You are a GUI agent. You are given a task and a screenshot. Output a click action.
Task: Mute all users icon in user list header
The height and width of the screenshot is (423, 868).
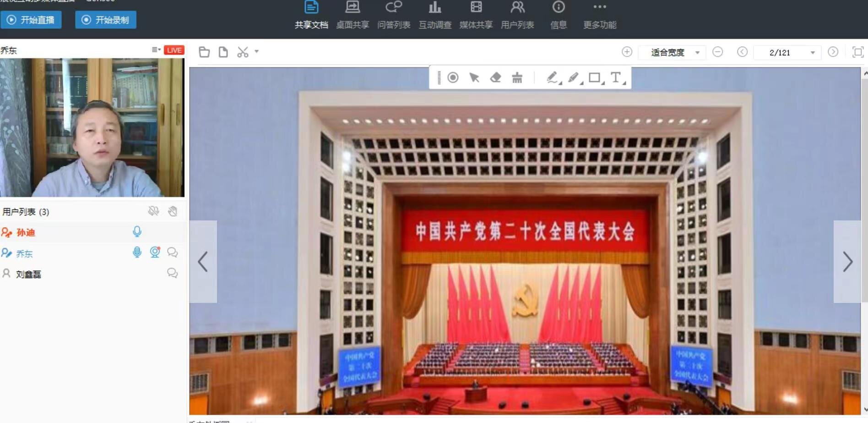pyautogui.click(x=153, y=211)
